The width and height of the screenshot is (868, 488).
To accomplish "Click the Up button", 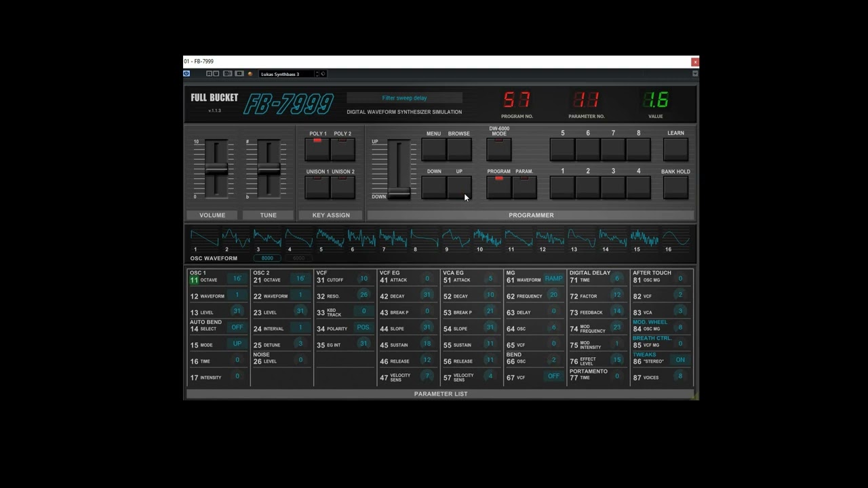I will 459,187.
